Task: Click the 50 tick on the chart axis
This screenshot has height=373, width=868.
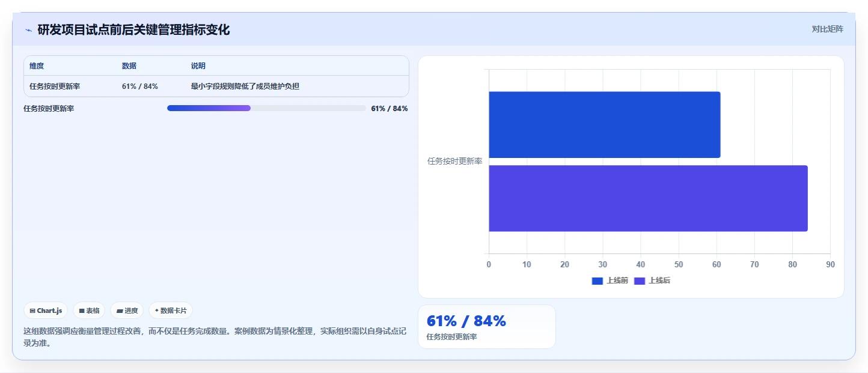Action: point(679,265)
